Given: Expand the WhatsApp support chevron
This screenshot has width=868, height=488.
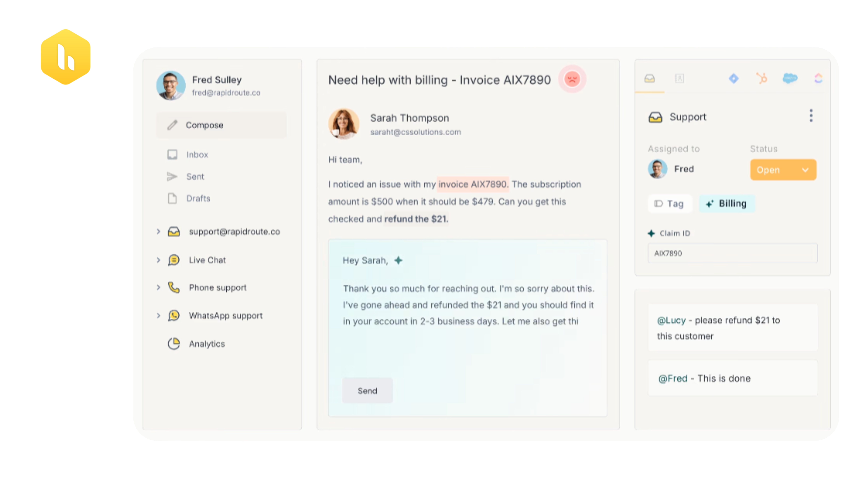Looking at the screenshot, I should coord(158,316).
